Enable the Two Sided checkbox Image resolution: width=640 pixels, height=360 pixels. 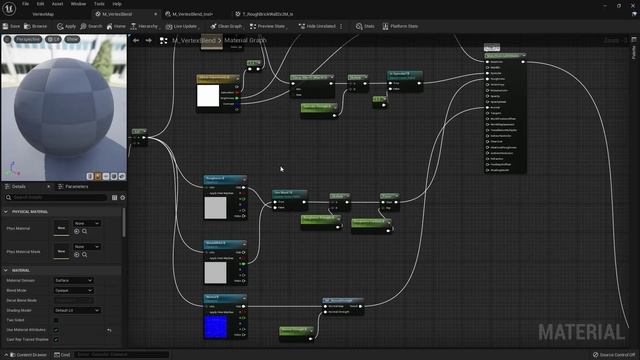[56, 320]
